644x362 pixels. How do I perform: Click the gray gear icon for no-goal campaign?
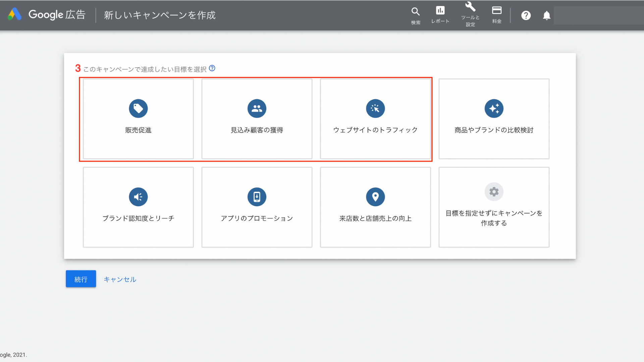pos(494,192)
